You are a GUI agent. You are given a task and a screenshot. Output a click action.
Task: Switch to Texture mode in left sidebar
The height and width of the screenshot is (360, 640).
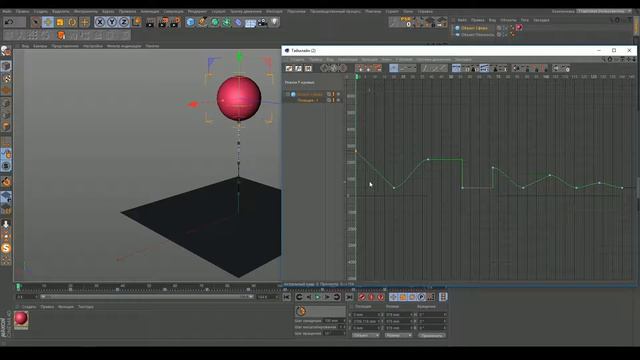pyautogui.click(x=6, y=78)
